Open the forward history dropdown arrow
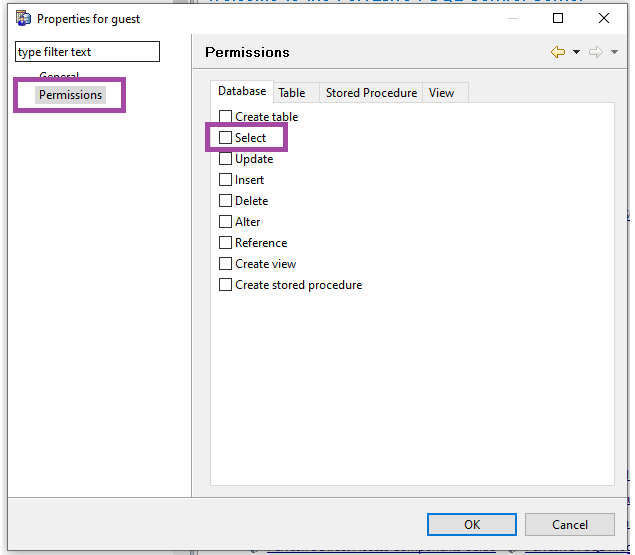This screenshot has width=635, height=555. click(x=614, y=52)
